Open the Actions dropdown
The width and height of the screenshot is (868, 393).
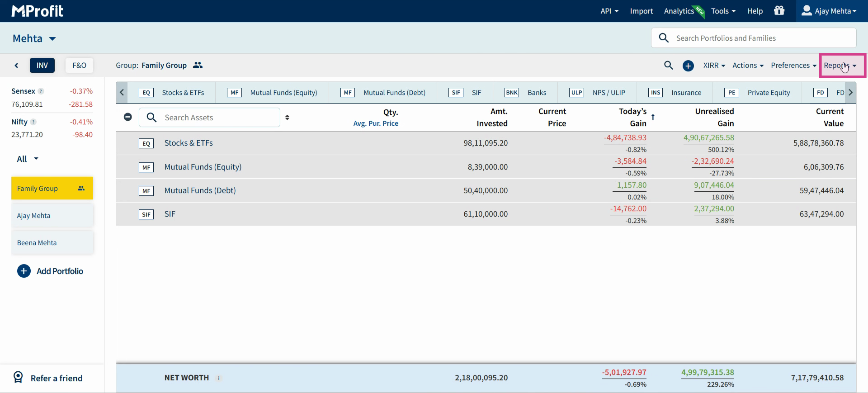tap(748, 65)
